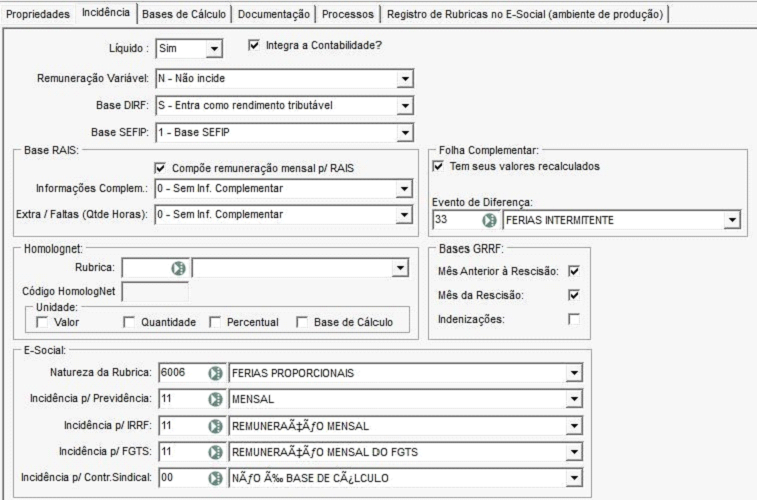Uncheck Tem seus valores recalculados
Viewport: 757px width, 500px height.
(438, 166)
